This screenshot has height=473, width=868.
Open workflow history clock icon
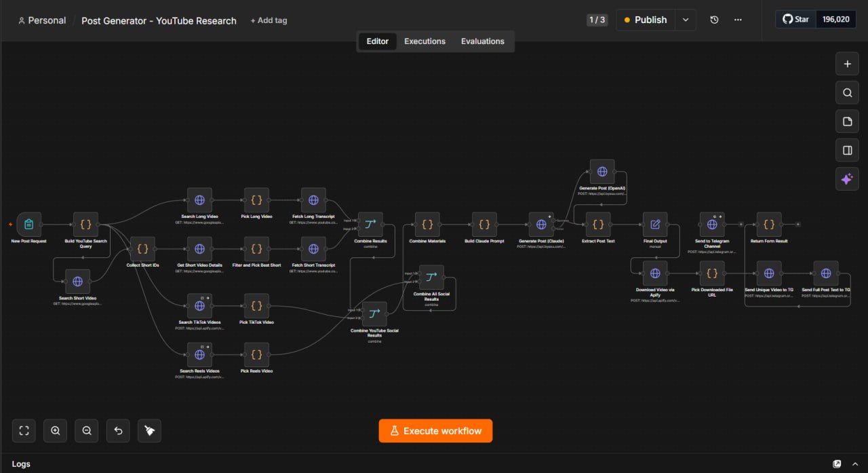pyautogui.click(x=714, y=20)
